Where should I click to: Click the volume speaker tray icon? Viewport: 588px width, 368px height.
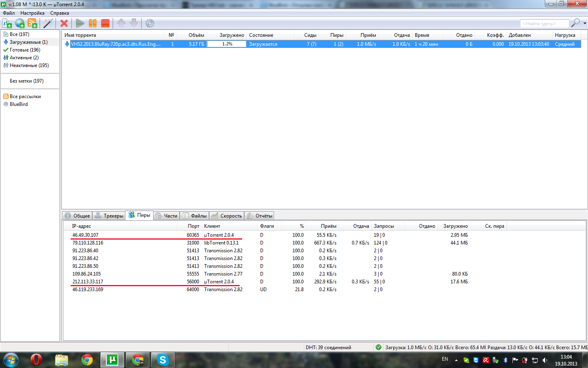(545, 360)
